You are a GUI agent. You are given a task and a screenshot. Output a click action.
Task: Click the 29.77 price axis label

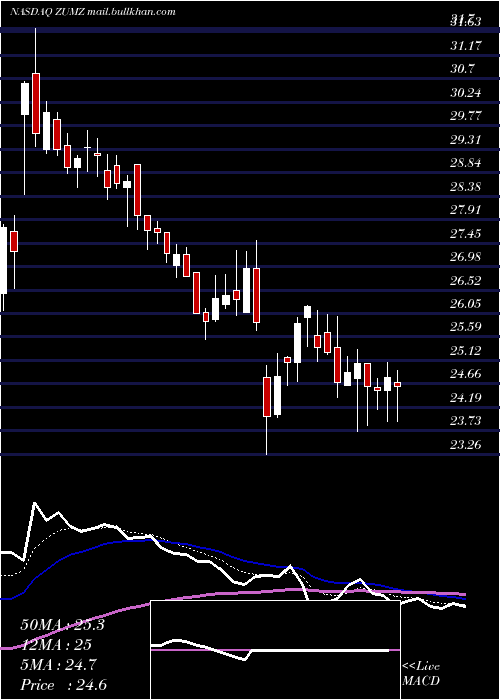click(466, 116)
